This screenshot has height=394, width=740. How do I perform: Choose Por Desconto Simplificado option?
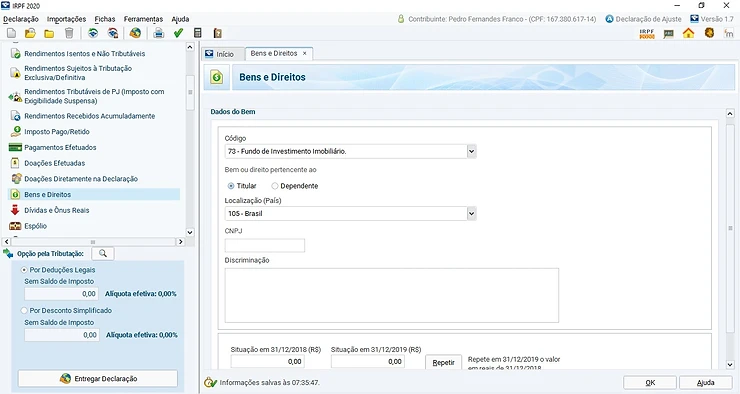[24, 310]
